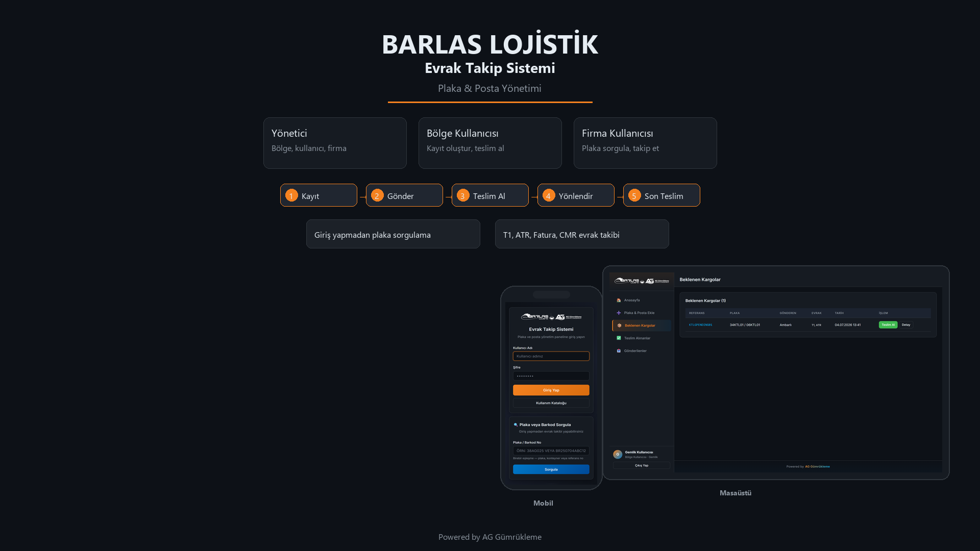980x551 pixels.
Task: Click the green check icon beside Teslim Alınanlar
Action: pyautogui.click(x=619, y=338)
